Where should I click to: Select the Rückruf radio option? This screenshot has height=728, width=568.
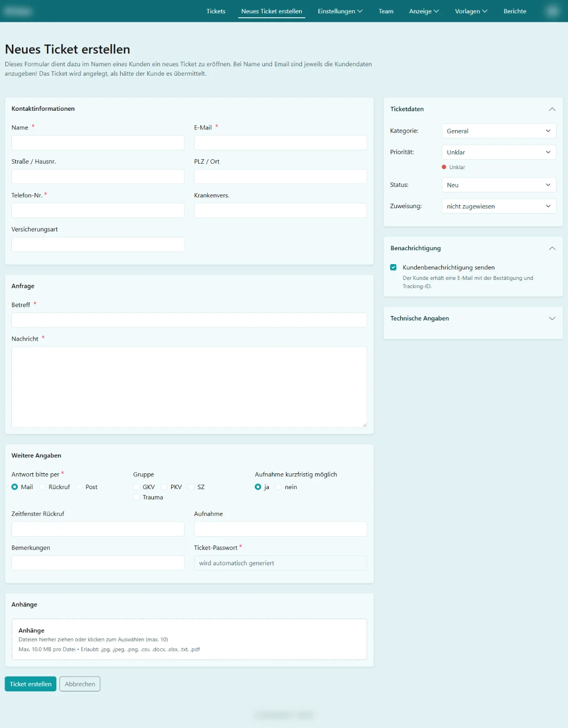click(x=43, y=487)
